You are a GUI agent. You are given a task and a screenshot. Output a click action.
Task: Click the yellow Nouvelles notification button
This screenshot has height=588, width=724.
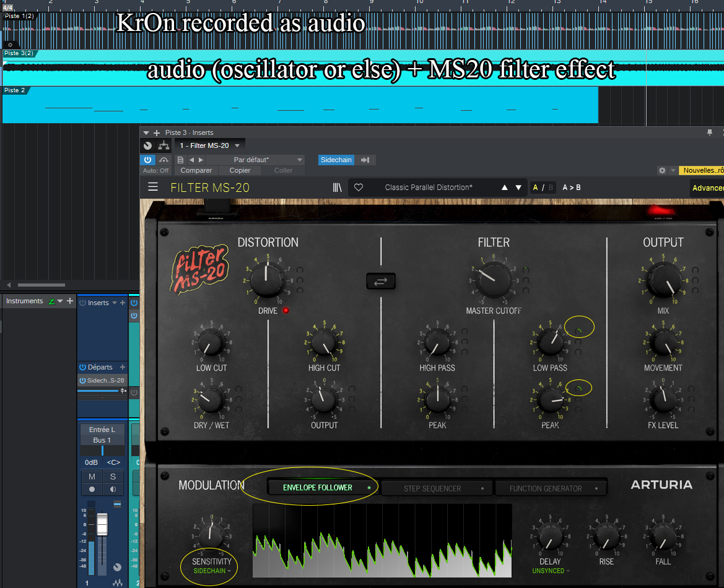click(702, 170)
